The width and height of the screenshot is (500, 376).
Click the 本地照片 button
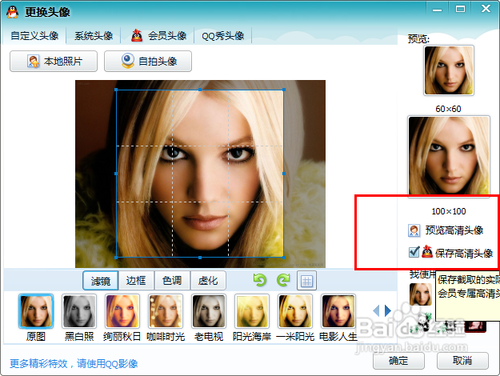click(54, 61)
